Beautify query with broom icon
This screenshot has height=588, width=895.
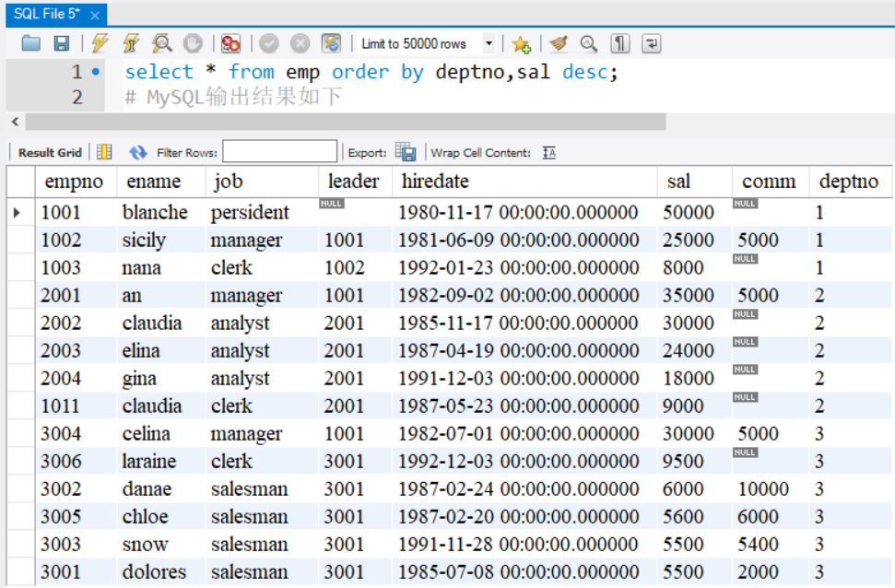pos(559,43)
